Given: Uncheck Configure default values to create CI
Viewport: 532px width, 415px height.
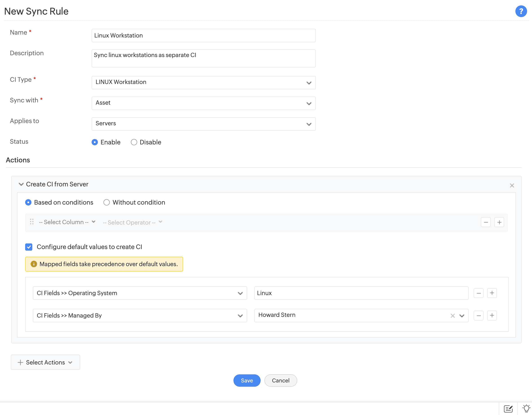Looking at the screenshot, I should tap(29, 247).
